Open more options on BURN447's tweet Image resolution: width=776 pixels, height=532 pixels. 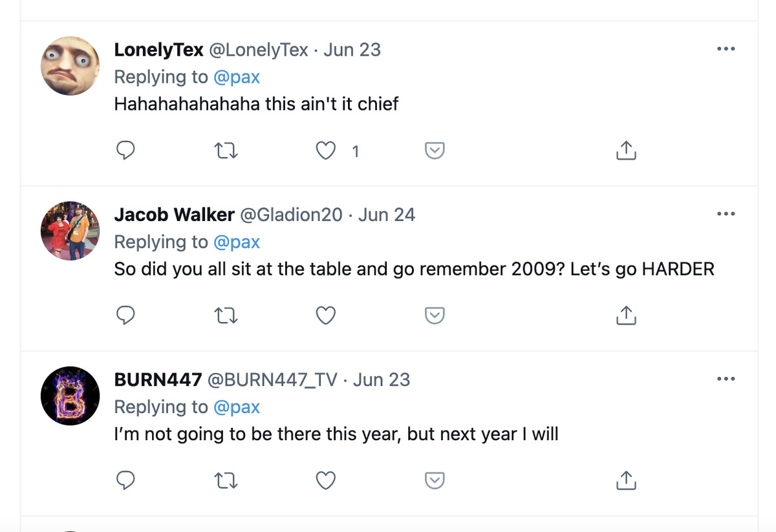tap(726, 379)
